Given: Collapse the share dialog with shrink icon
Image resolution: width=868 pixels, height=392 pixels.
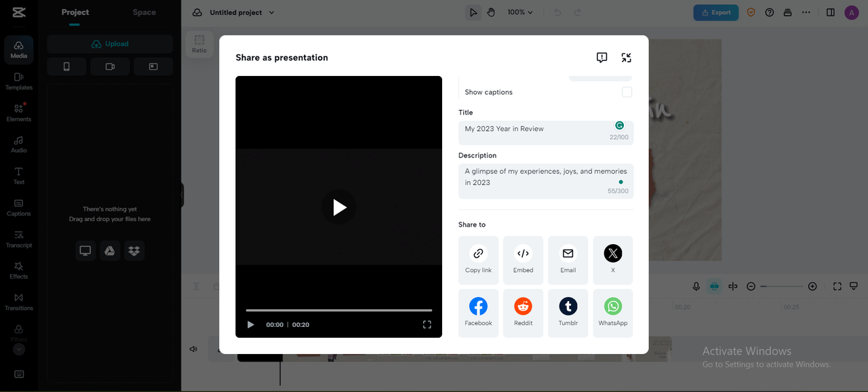Looking at the screenshot, I should click(x=627, y=58).
